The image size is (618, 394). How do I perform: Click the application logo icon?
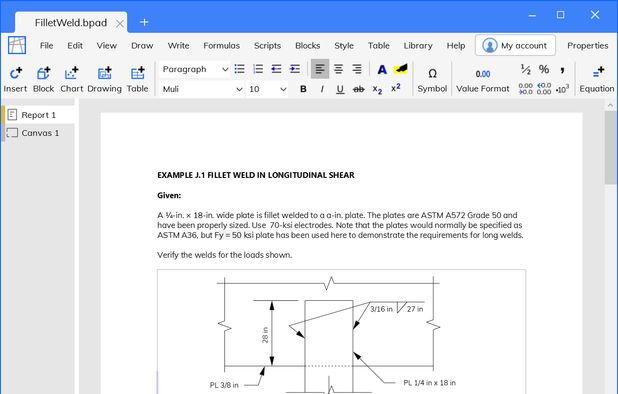pos(17,45)
